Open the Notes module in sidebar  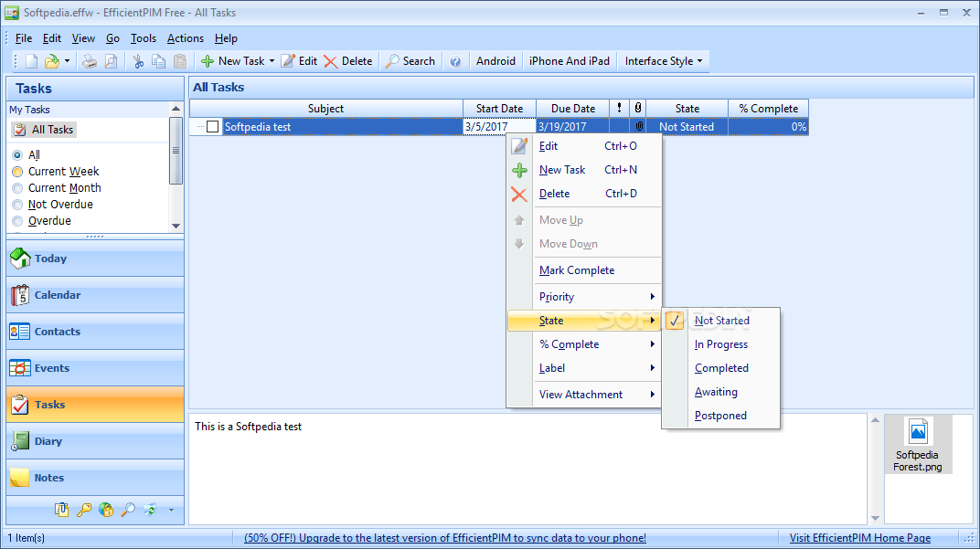pos(95,478)
